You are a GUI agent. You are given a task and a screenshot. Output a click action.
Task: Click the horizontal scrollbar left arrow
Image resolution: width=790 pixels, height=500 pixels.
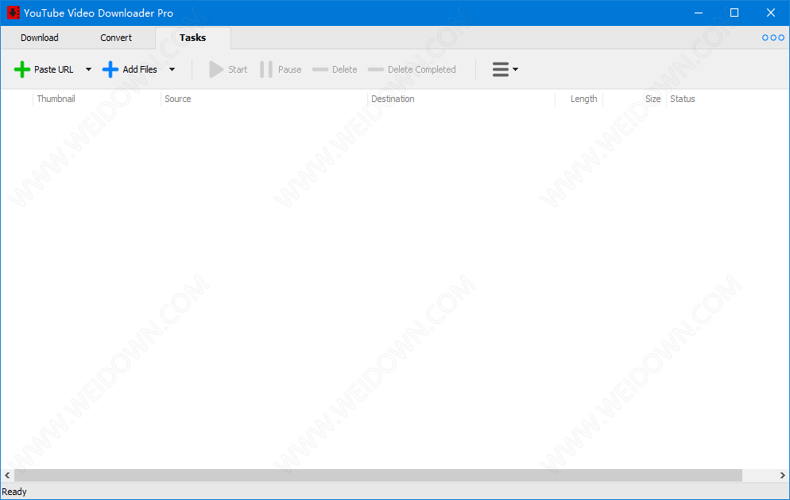coord(7,475)
